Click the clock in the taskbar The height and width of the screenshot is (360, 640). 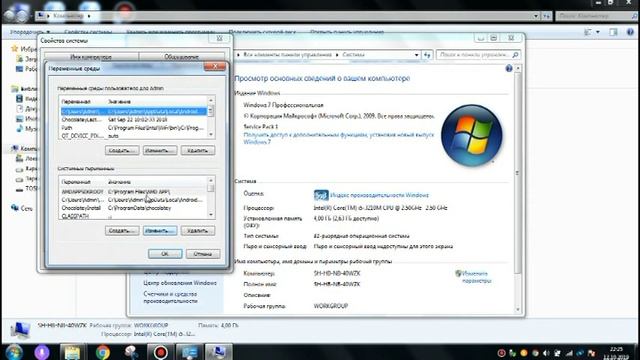[616, 353]
